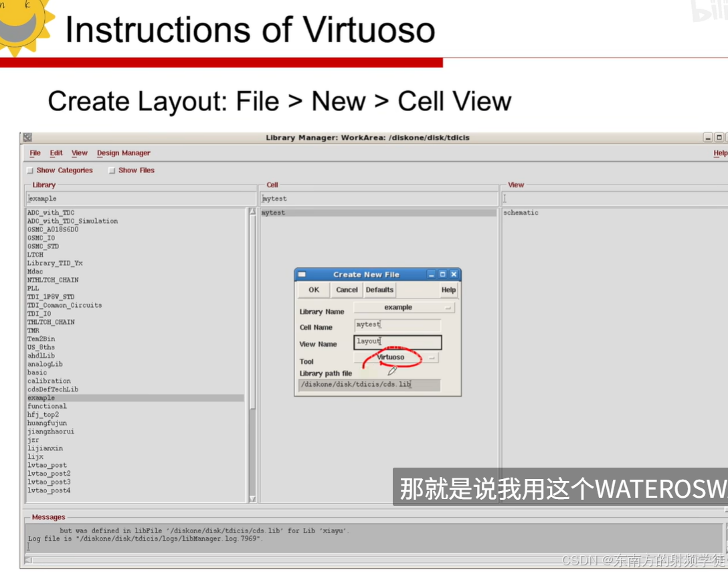Click the View Name field containing layout
728x572 pixels.
click(x=397, y=342)
